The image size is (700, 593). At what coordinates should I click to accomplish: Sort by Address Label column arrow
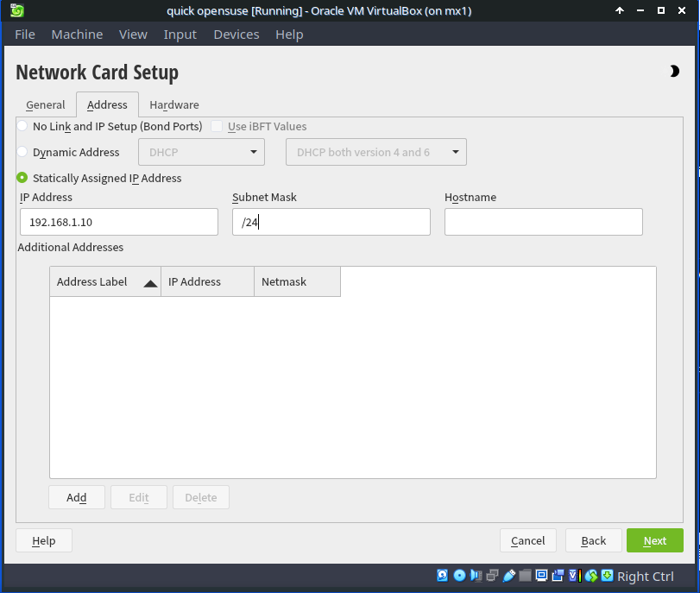(x=150, y=283)
